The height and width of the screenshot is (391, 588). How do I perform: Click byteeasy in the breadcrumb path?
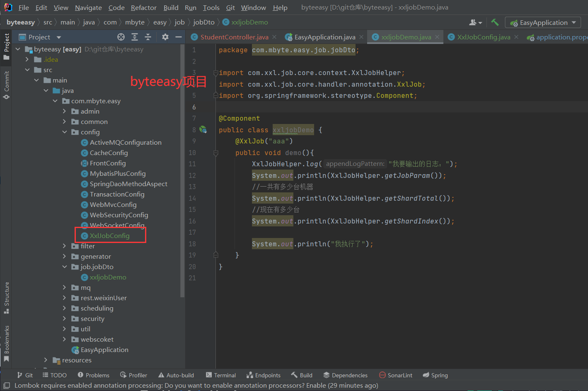pos(21,22)
